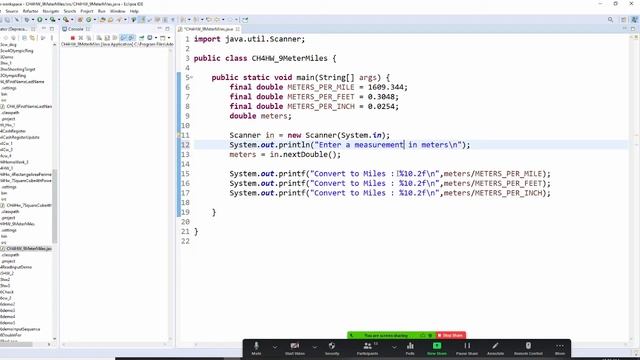Screen dimensions: 640x360
Task: Click Pause Share in Zoom toolbar
Action: click(x=467, y=349)
